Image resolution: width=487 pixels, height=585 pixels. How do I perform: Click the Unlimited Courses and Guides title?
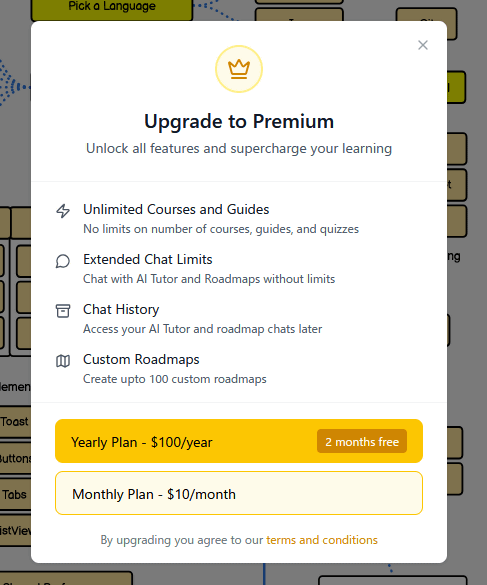(176, 209)
